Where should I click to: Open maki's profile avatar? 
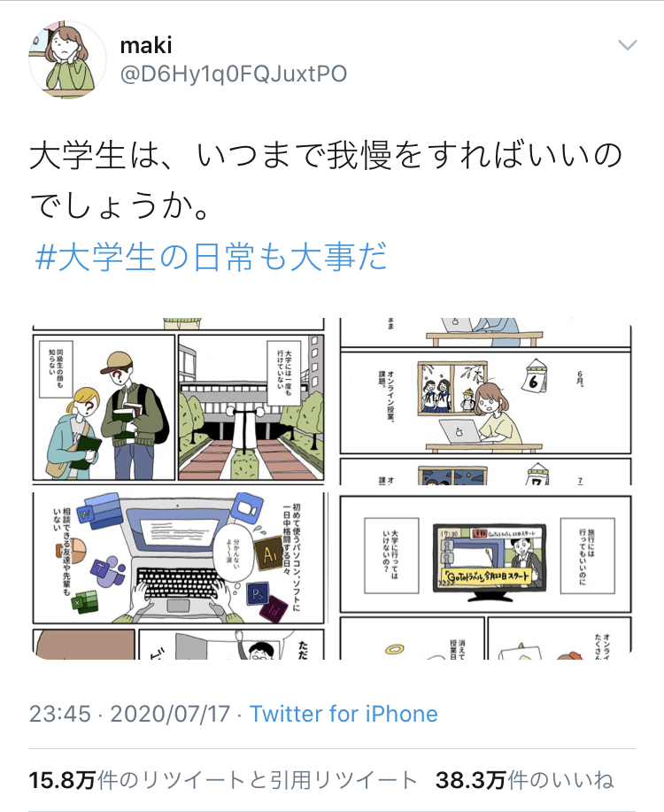(x=67, y=59)
